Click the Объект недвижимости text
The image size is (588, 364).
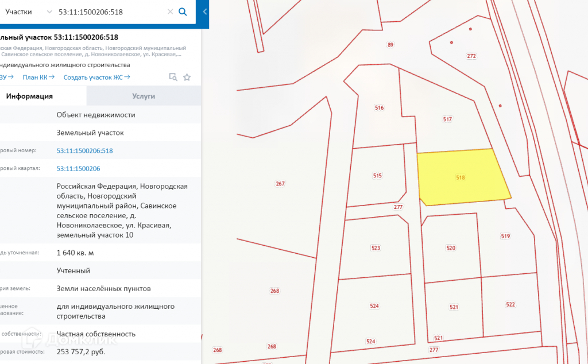pos(96,115)
